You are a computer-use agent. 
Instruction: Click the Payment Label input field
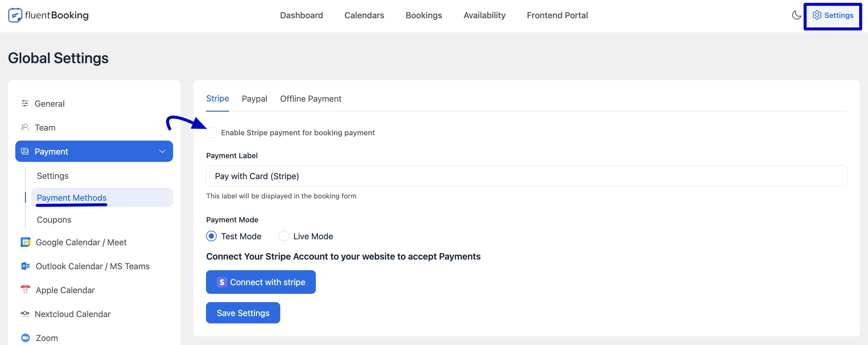pos(526,176)
